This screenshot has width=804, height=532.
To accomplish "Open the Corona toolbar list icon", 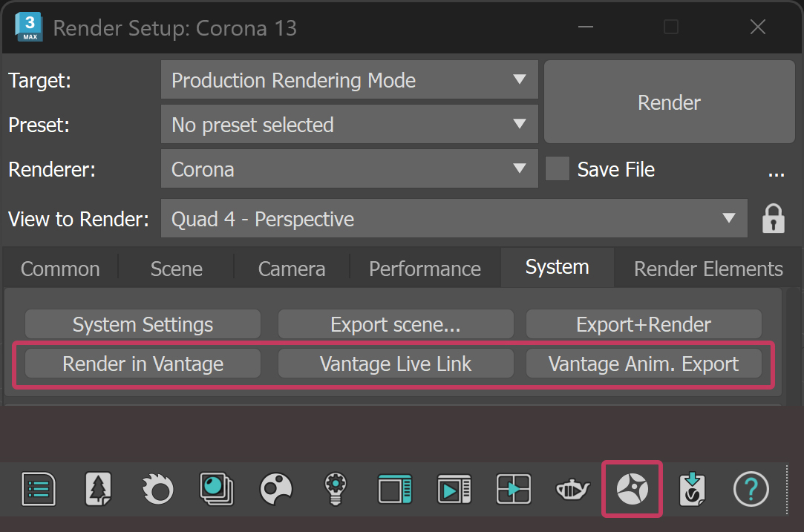I will [39, 489].
